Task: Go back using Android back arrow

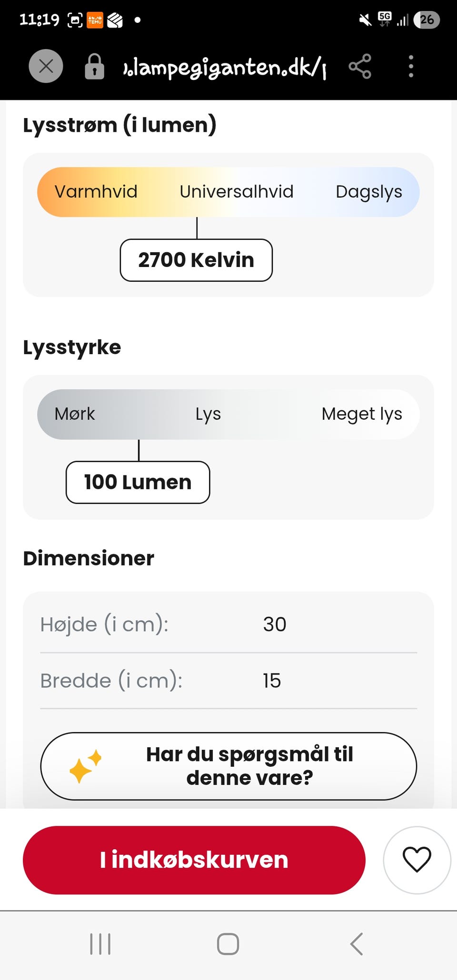Action: pyautogui.click(x=357, y=944)
